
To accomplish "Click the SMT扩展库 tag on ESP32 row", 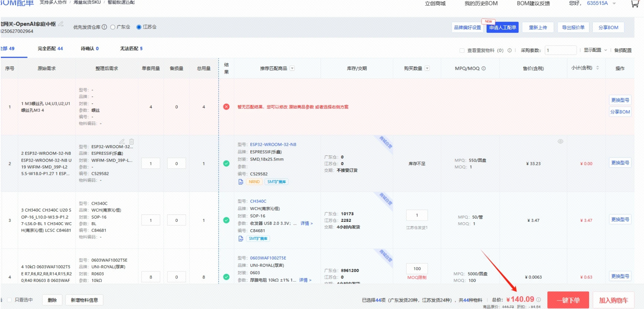I will pyautogui.click(x=277, y=182).
